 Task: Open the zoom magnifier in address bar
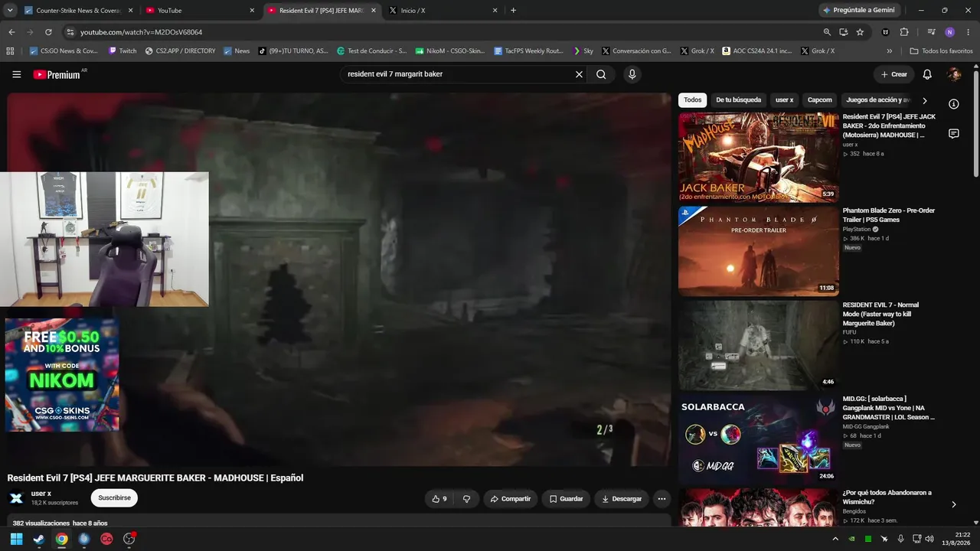pos(827,32)
